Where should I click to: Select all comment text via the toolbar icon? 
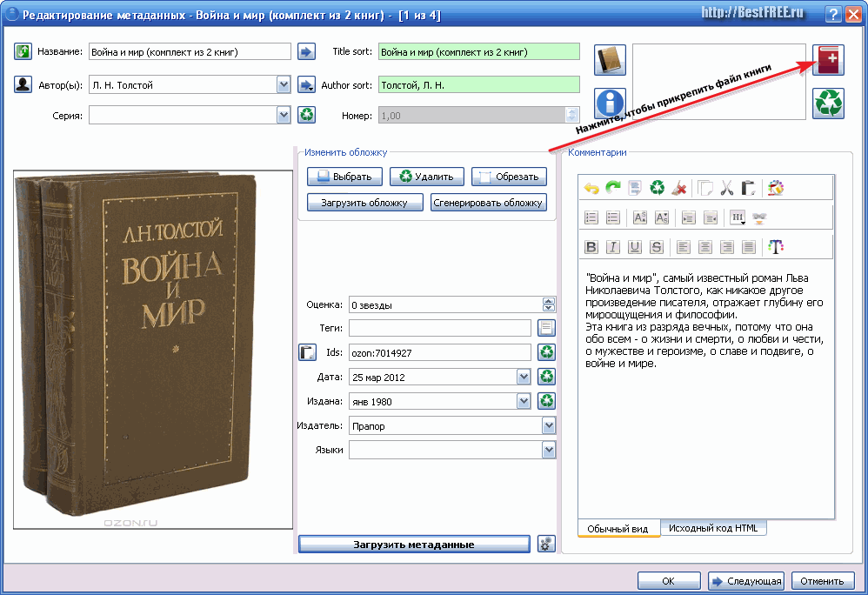click(635, 188)
